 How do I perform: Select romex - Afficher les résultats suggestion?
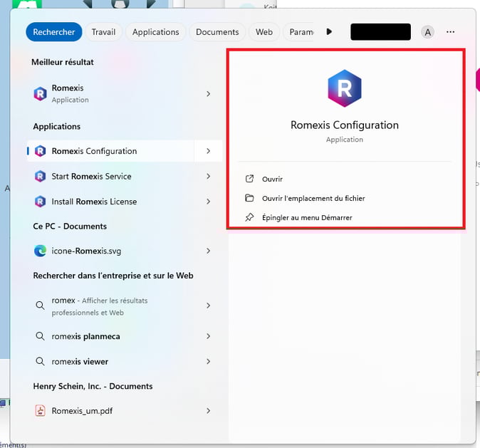[x=125, y=306]
